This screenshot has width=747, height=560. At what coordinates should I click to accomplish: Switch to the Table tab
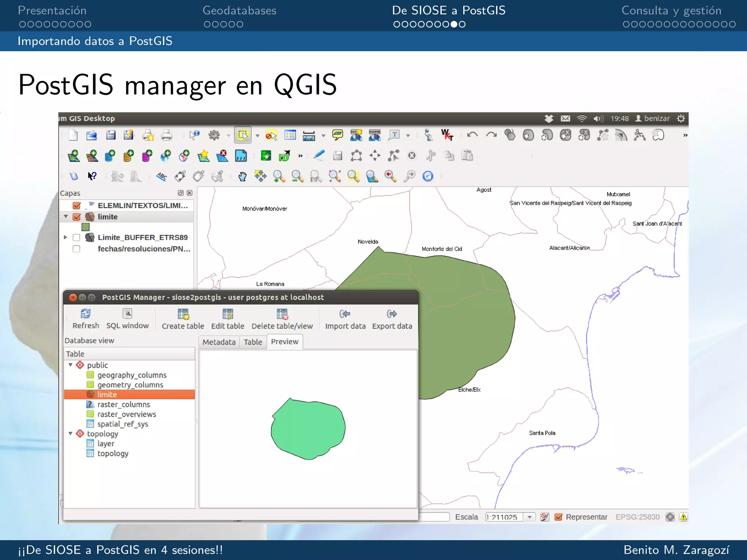click(253, 342)
